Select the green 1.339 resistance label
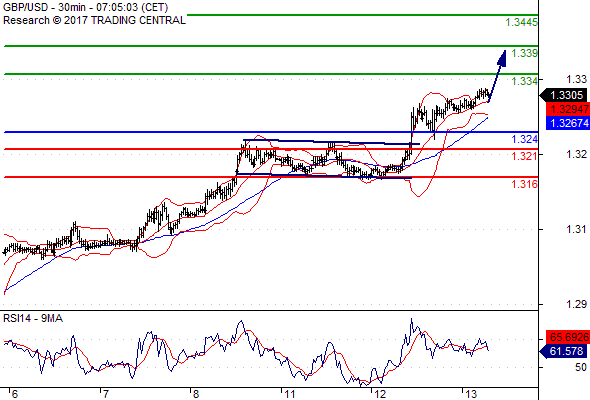This screenshot has height=400, width=590. coord(525,53)
